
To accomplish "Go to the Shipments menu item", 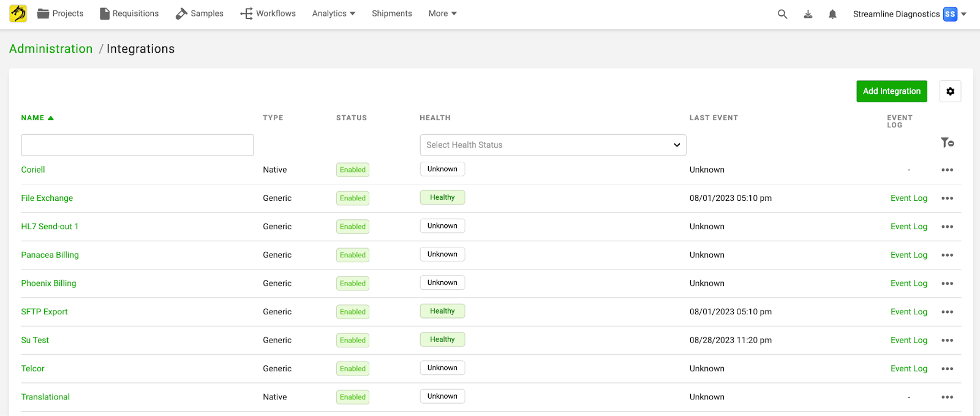I will [391, 13].
